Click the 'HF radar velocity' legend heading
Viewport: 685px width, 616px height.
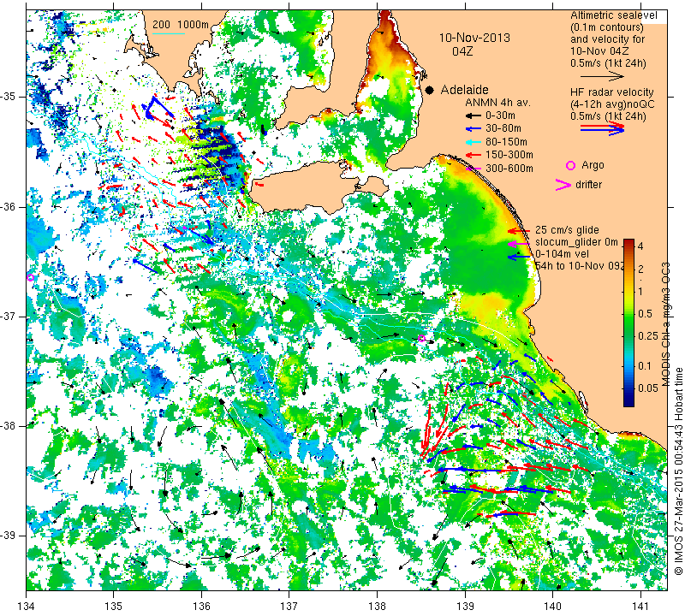612,92
